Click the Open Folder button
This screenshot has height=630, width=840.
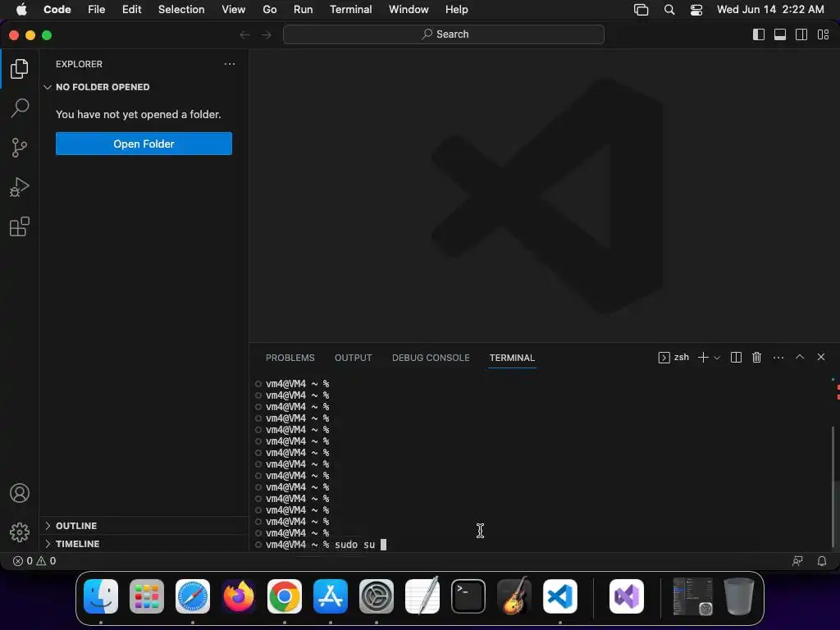144,144
